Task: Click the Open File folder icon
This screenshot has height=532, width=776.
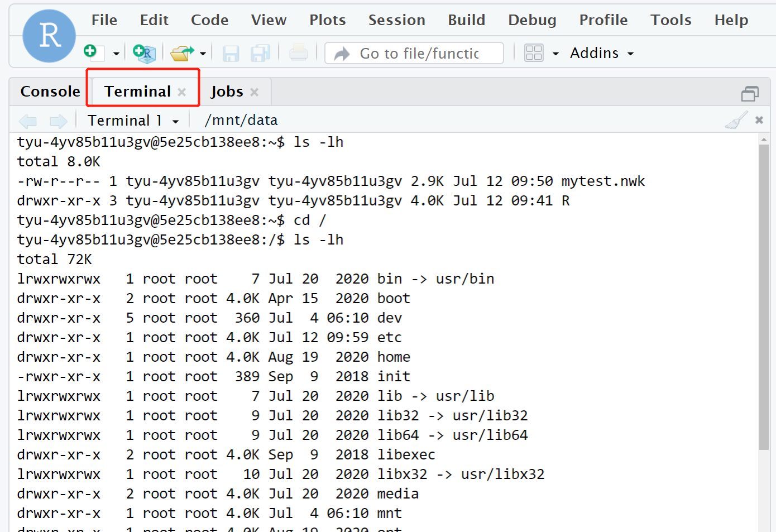Action: click(182, 53)
